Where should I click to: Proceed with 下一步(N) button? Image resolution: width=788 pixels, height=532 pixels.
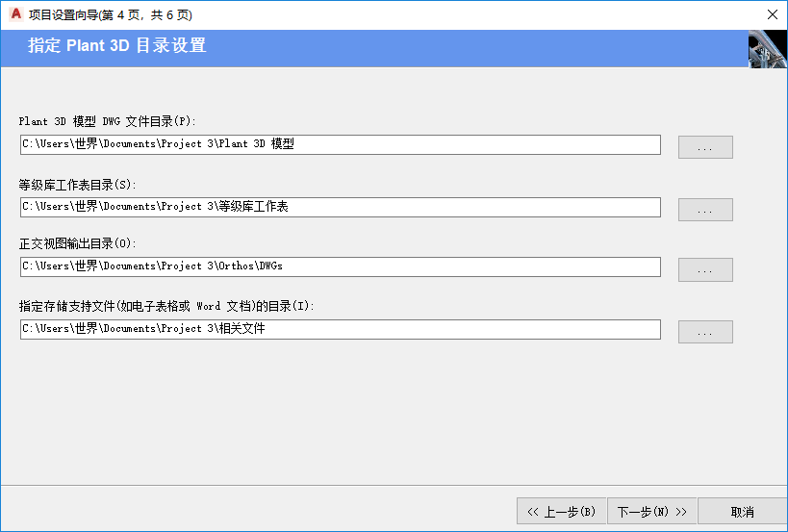[x=651, y=512]
